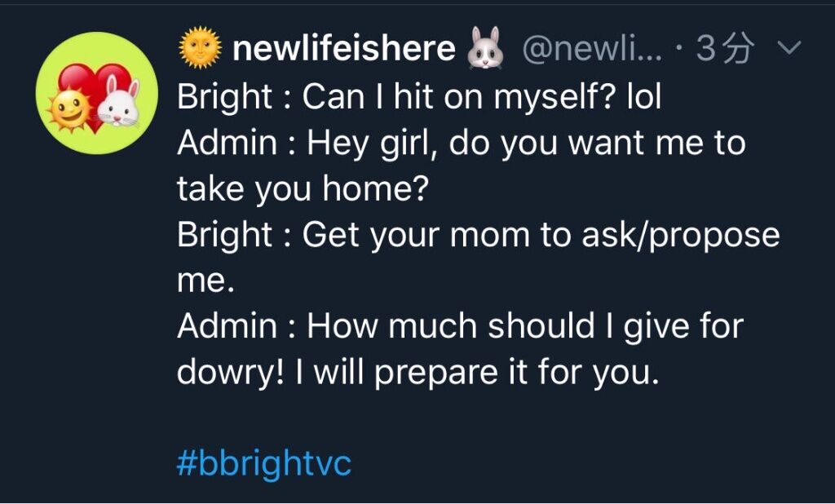This screenshot has height=504, width=835.
Task: Click the word 'lol' in the first line
Action: point(644,97)
